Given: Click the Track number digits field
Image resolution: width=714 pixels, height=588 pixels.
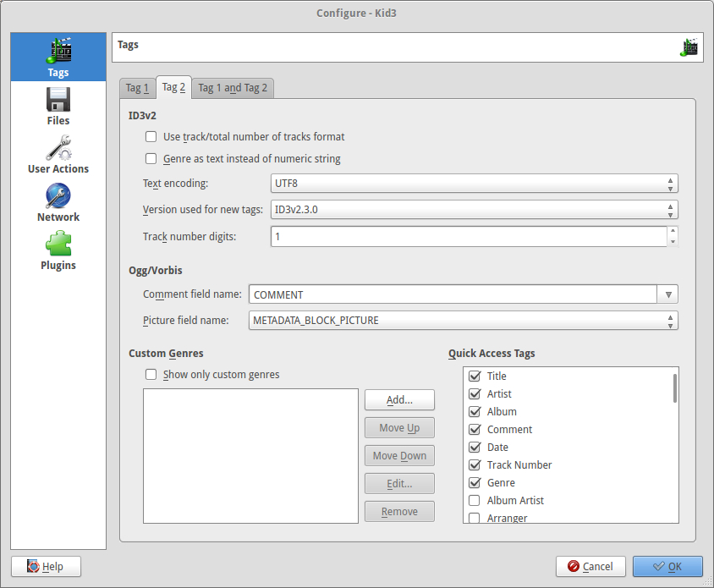Looking at the screenshot, I should pyautogui.click(x=469, y=237).
